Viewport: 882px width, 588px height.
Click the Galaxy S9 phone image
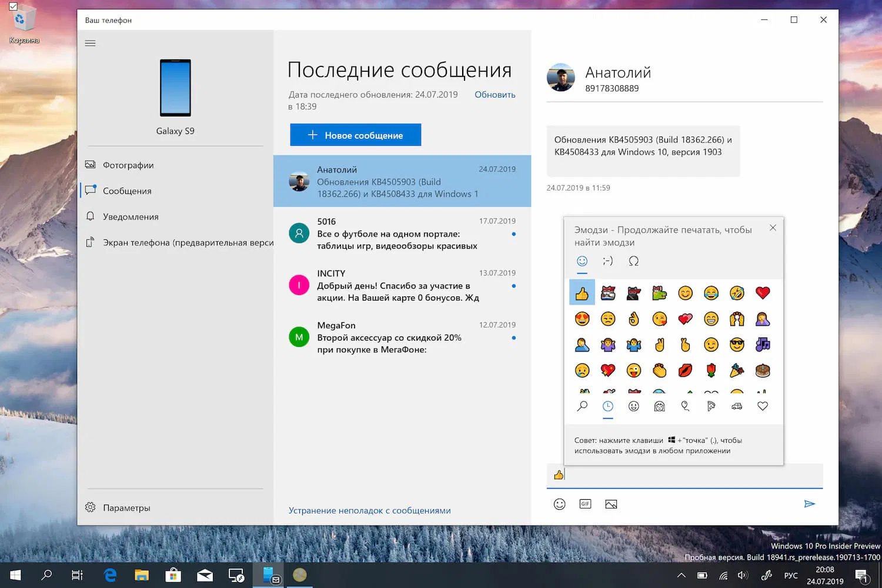point(175,88)
